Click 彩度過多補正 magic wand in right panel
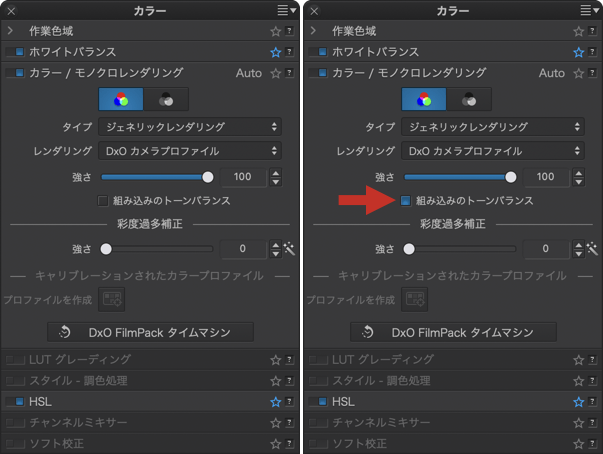The width and height of the screenshot is (603, 454). click(x=592, y=249)
